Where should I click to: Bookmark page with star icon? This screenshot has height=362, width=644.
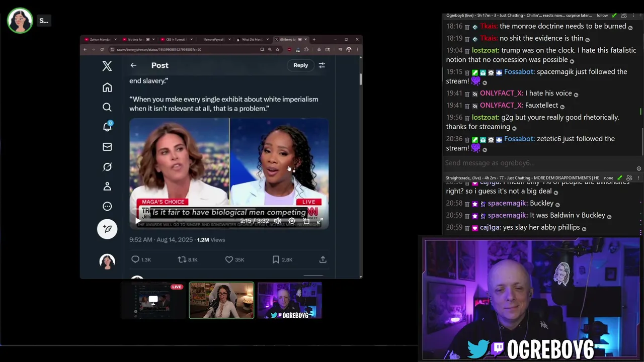tap(277, 49)
